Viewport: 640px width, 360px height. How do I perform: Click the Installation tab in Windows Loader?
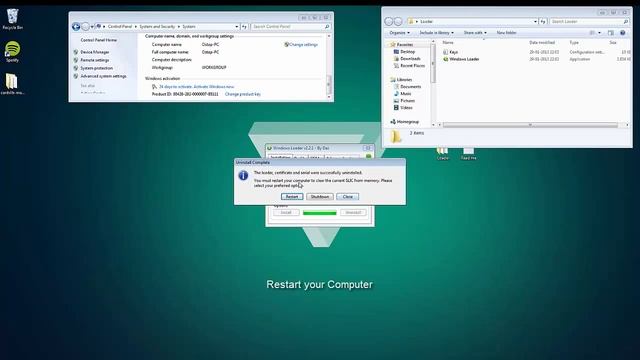[280, 157]
